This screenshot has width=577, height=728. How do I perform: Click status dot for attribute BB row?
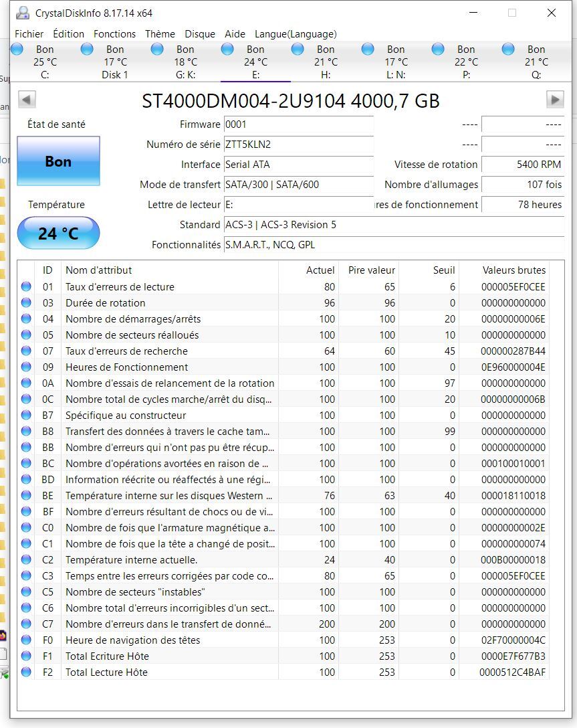(x=26, y=447)
